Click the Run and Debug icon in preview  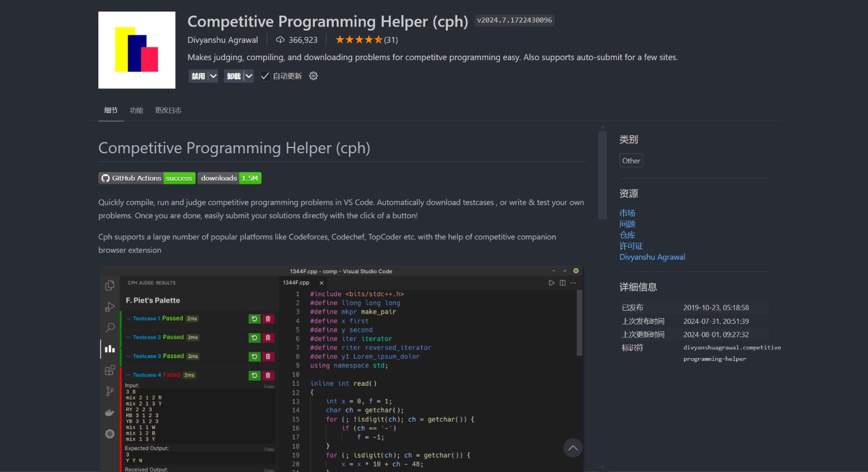coord(110,307)
